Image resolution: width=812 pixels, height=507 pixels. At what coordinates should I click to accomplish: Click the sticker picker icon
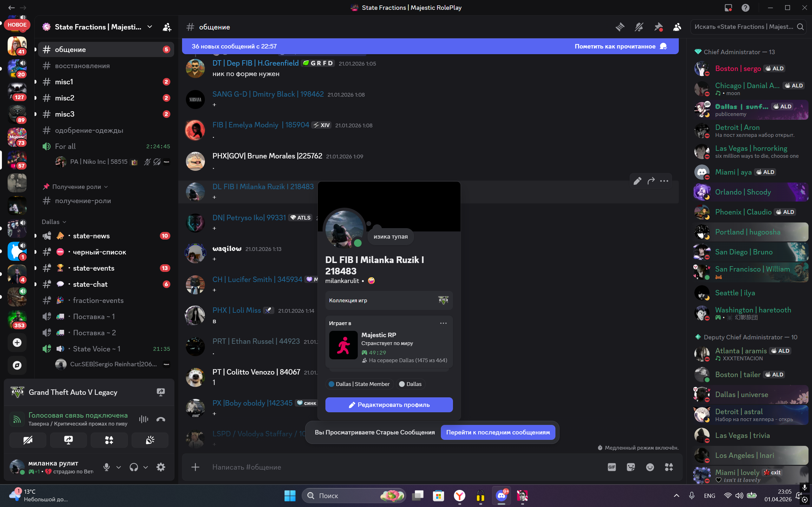point(631,467)
